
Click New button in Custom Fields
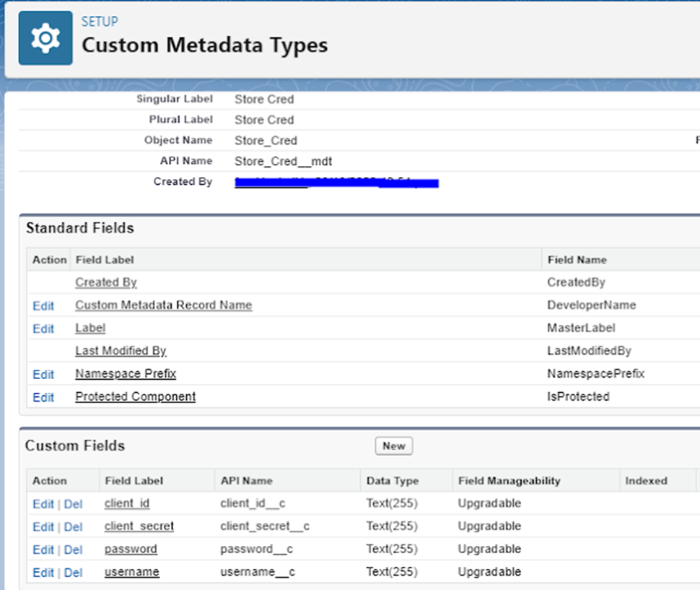tap(393, 446)
